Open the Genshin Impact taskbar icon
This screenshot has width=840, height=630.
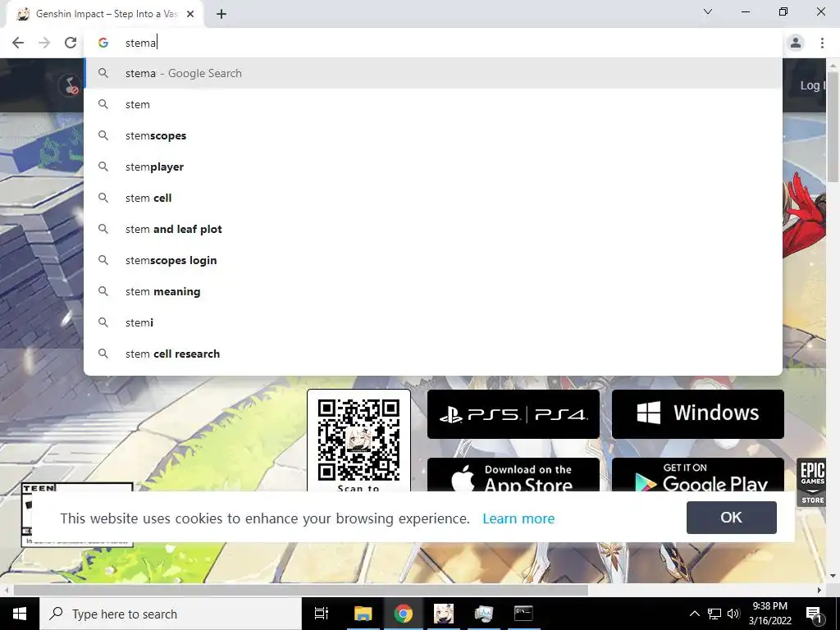coord(444,614)
